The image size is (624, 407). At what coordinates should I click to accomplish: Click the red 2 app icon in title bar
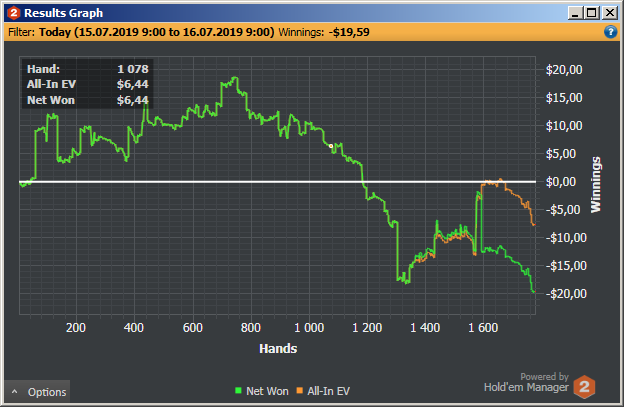14,13
